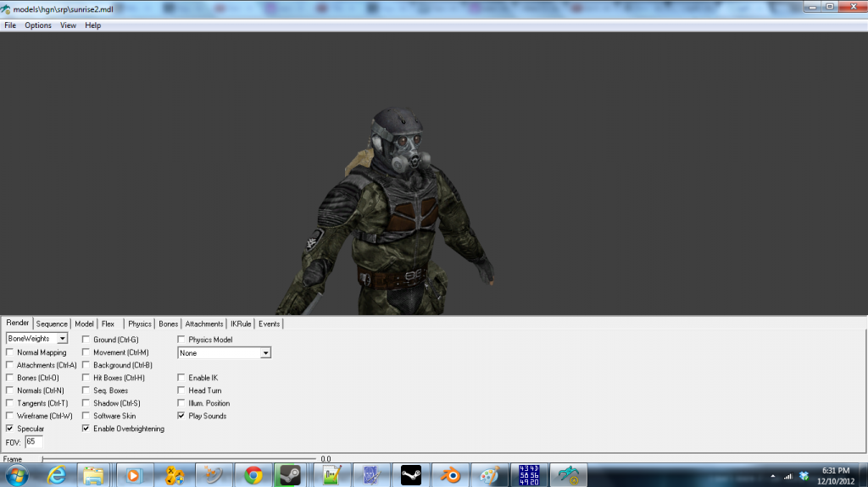
Task: Enable Movement (Ctrl-M) checkbox
Action: click(86, 352)
